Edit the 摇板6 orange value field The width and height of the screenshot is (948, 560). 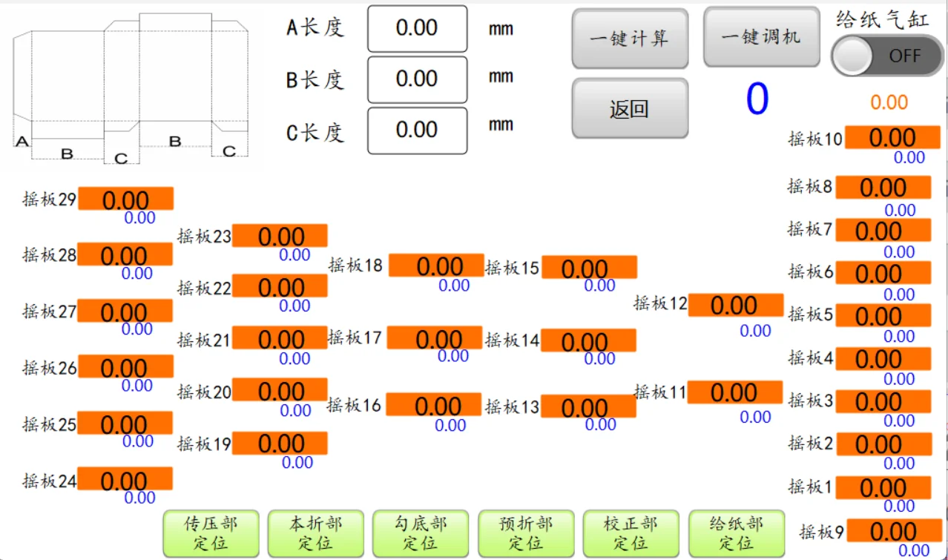tap(883, 274)
